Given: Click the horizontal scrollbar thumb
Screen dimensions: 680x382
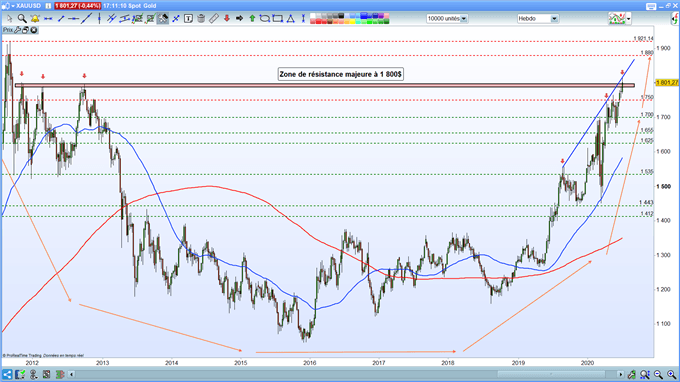Looking at the screenshot, I should 551,374.
